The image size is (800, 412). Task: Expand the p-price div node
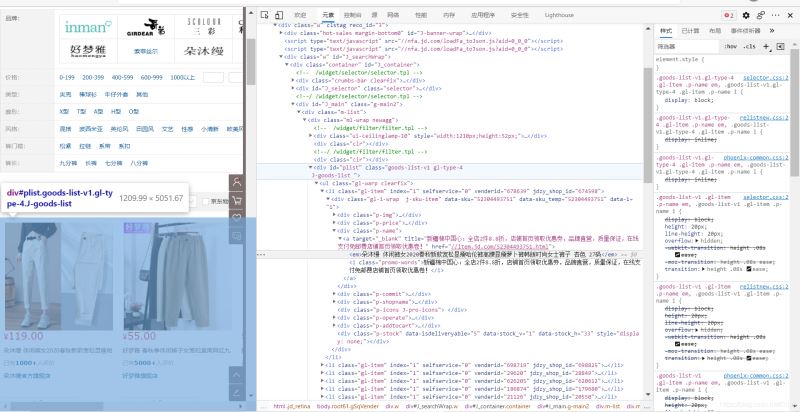coord(334,223)
